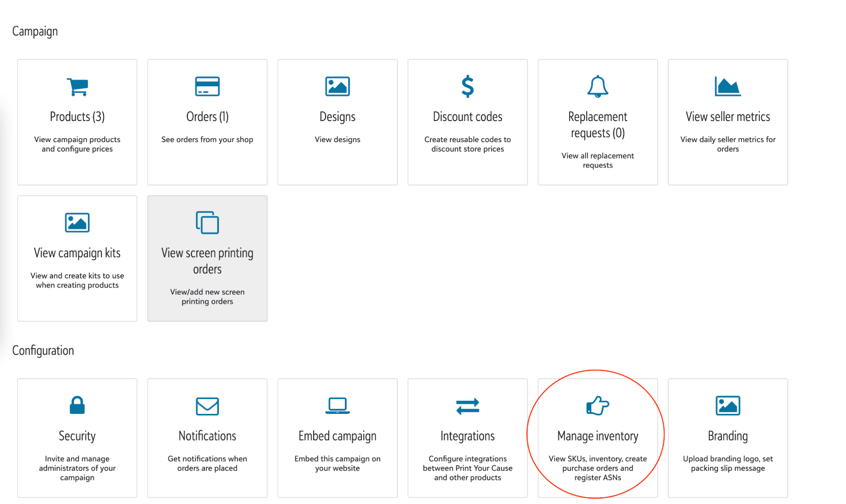Click the area chart seller metrics icon
The height and width of the screenshot is (504, 846).
pyautogui.click(x=727, y=86)
